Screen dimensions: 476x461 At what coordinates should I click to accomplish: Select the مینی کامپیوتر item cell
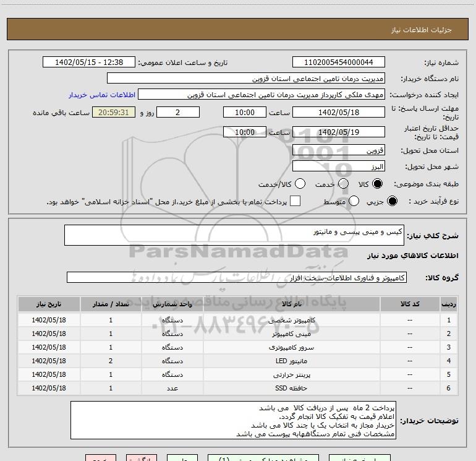point(291,334)
